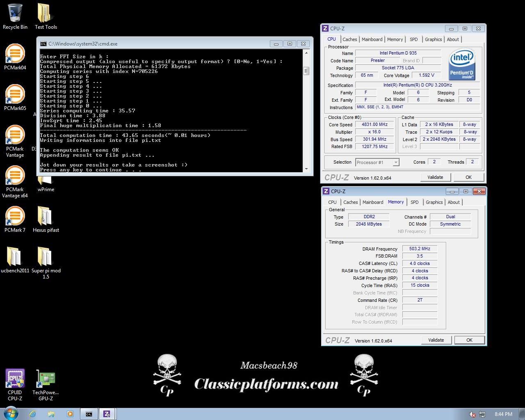525x420 pixels.
Task: Launch the PCMark04 desktop shortcut
Action: coord(15,57)
